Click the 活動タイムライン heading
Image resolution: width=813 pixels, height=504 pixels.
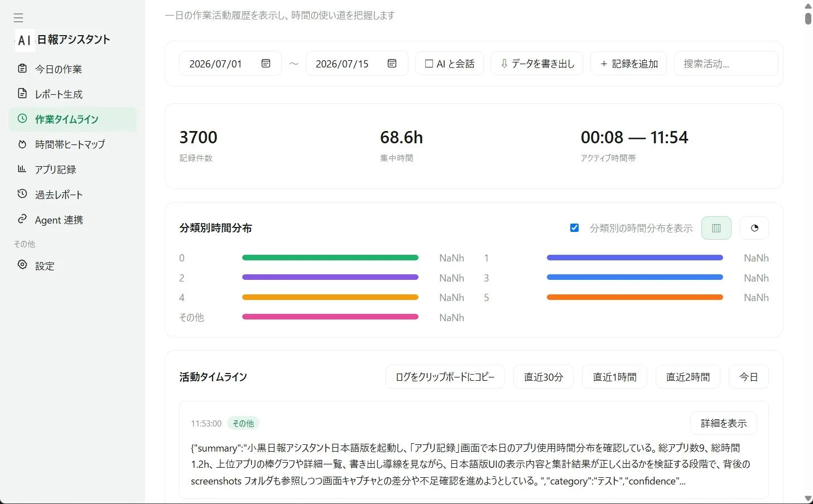pyautogui.click(x=213, y=377)
